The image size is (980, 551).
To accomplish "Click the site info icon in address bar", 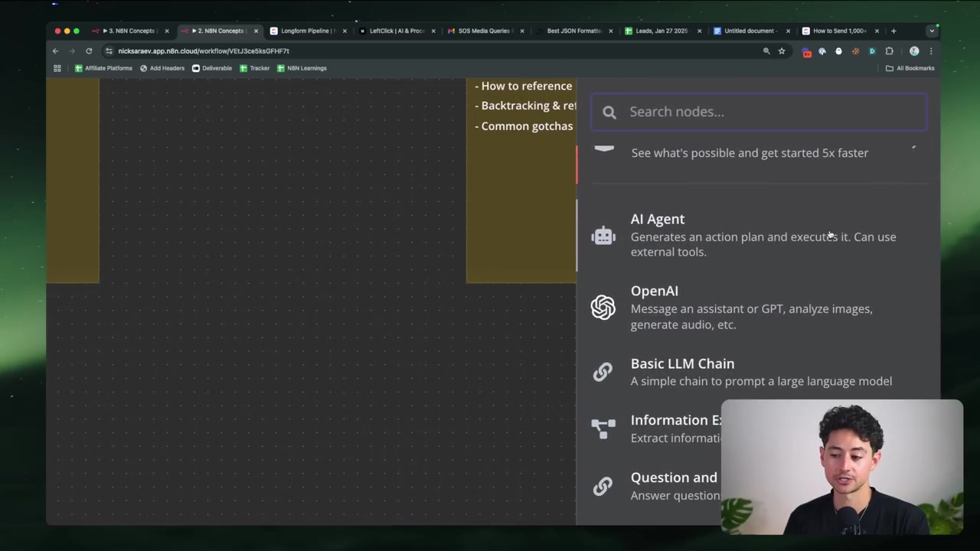I will [109, 51].
